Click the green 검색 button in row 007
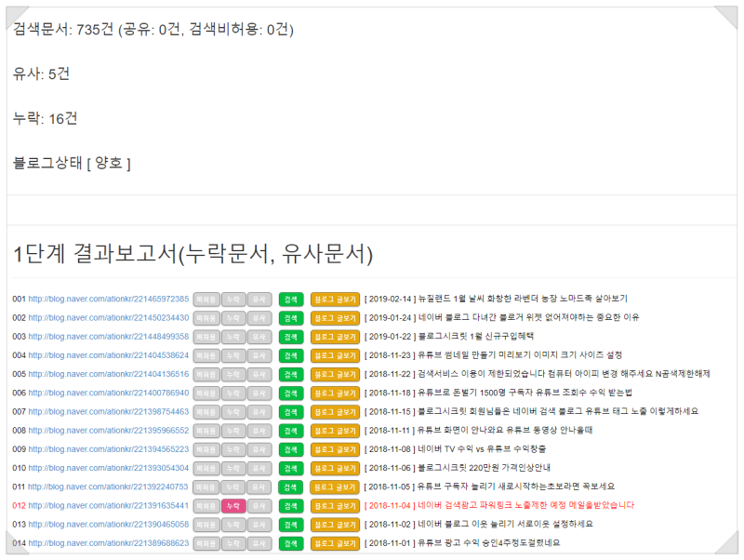This screenshot has width=744, height=560. pos(291,412)
